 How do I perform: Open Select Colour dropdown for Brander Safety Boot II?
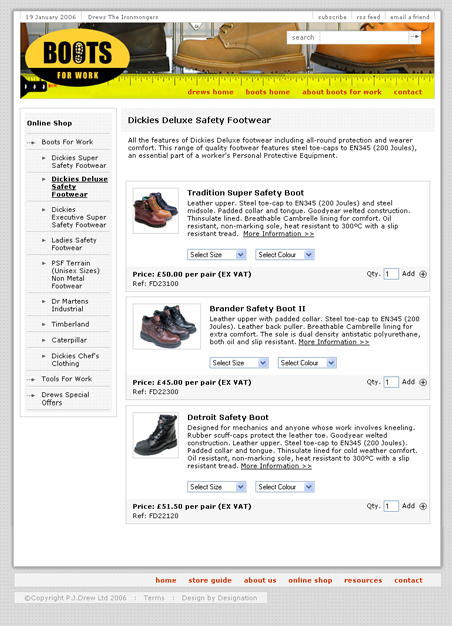click(x=307, y=363)
